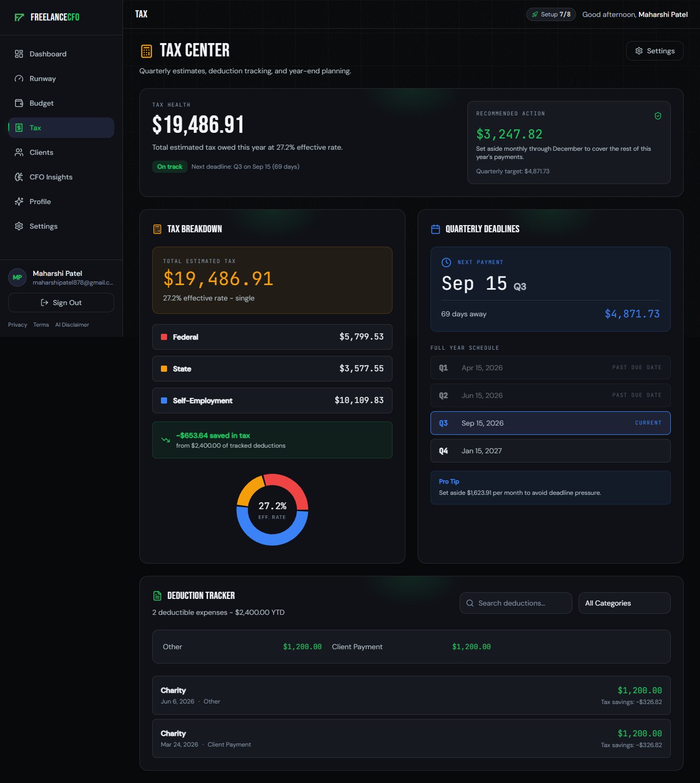Click the shield check icon in Recommended Action
Viewport: 700px width, 783px height.
pos(658,116)
